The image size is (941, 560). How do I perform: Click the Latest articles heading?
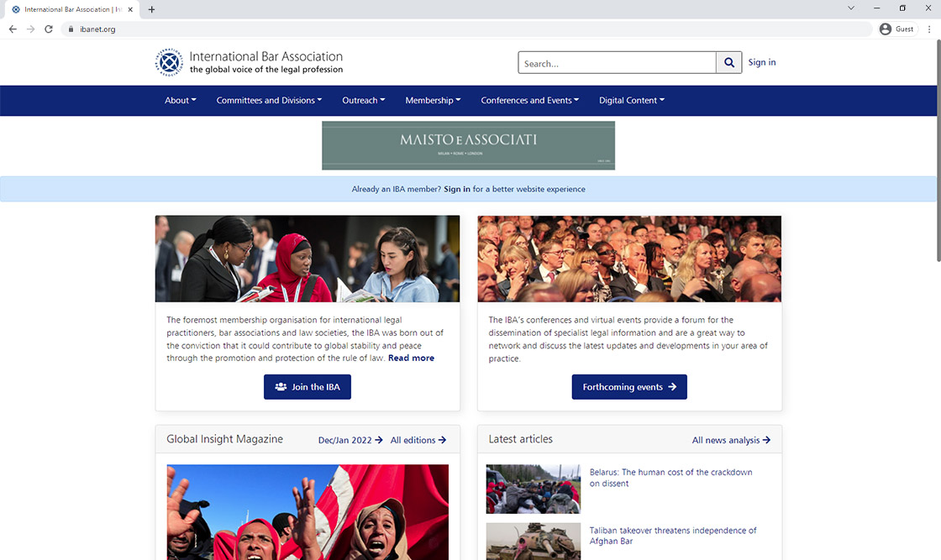pyautogui.click(x=520, y=439)
